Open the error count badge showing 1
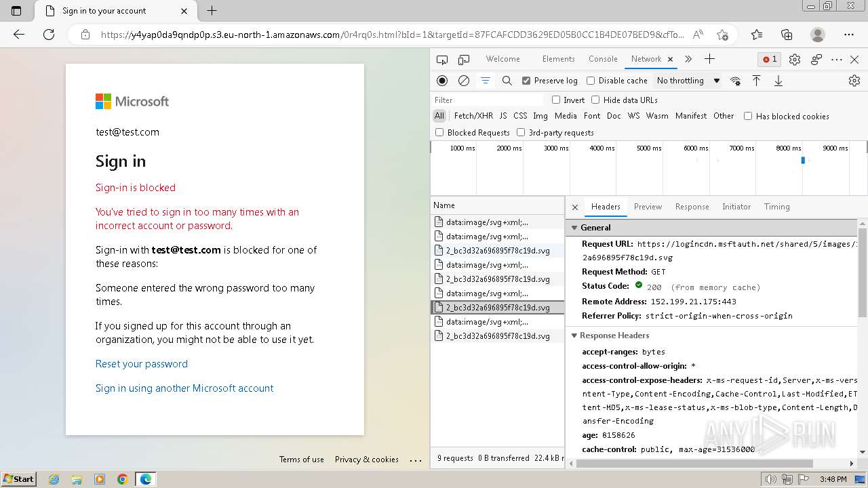The image size is (868, 488). 770,60
